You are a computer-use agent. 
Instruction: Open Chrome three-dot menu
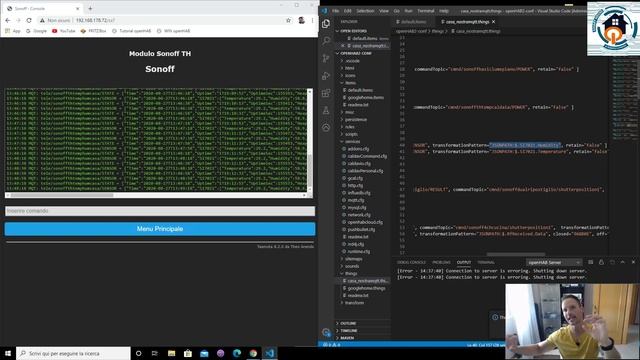(312, 20)
